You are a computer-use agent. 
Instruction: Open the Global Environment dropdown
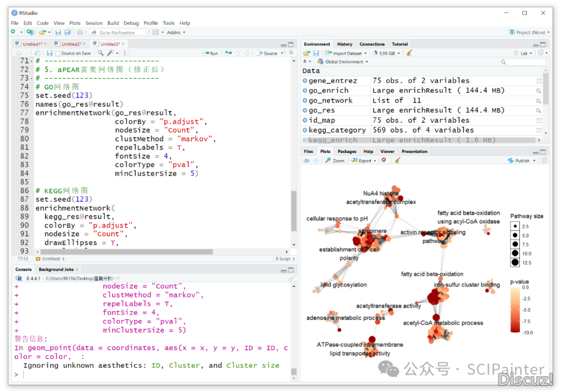point(343,61)
